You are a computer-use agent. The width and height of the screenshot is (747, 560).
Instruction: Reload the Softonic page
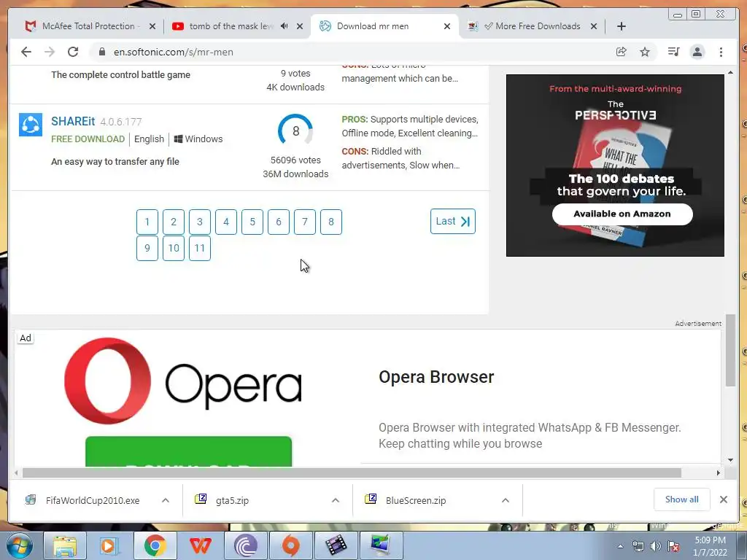click(73, 52)
